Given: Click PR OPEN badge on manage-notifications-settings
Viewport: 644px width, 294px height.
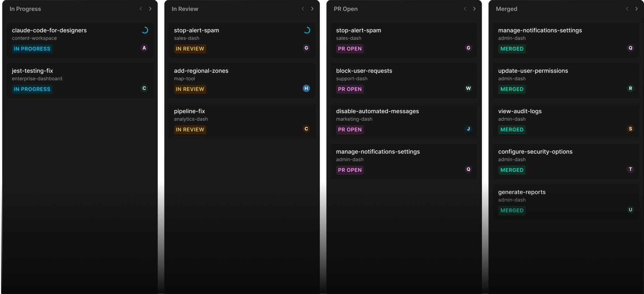Looking at the screenshot, I should 350,170.
